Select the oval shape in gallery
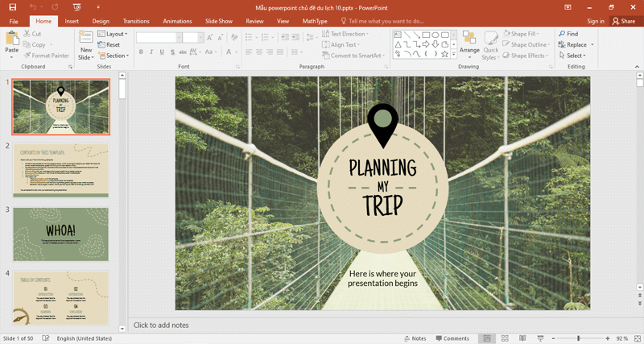Screen dimensions: 644x344 click(436, 35)
